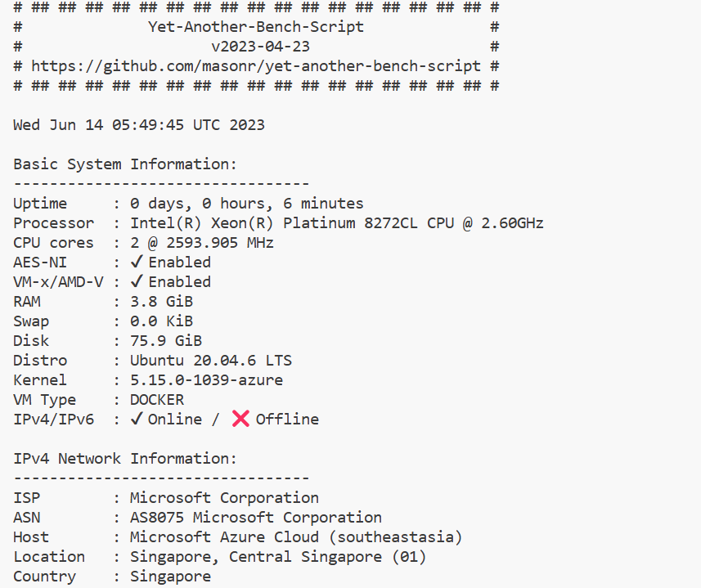Click the IPv4 Network Information heading
The height and width of the screenshot is (588, 701).
[x=125, y=459]
